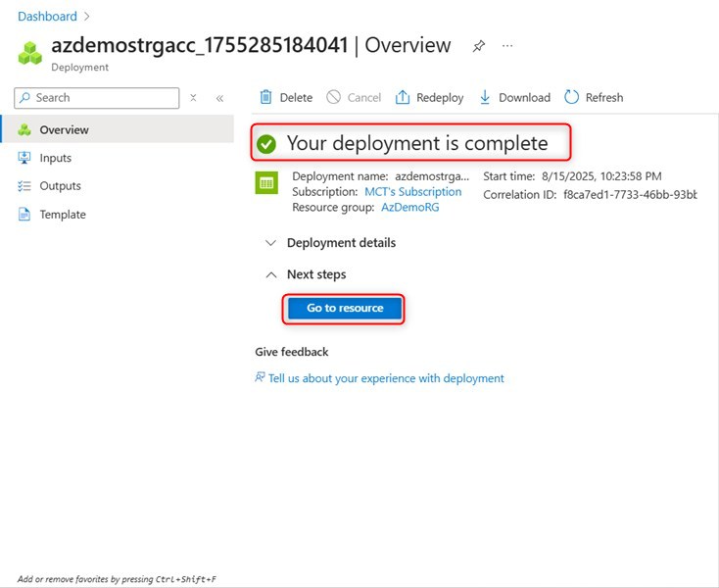Open the Dashboard breadcrumb link
Screen dimensions: 719x588
[x=47, y=17]
